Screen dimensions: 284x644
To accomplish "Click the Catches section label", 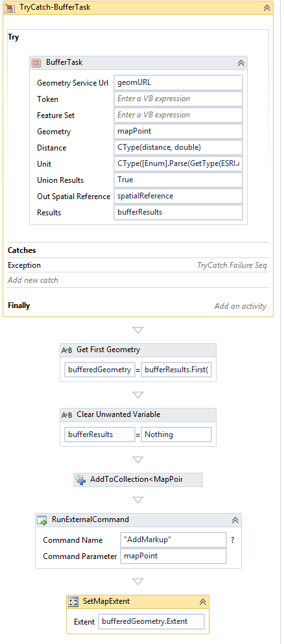I will coord(22,250).
